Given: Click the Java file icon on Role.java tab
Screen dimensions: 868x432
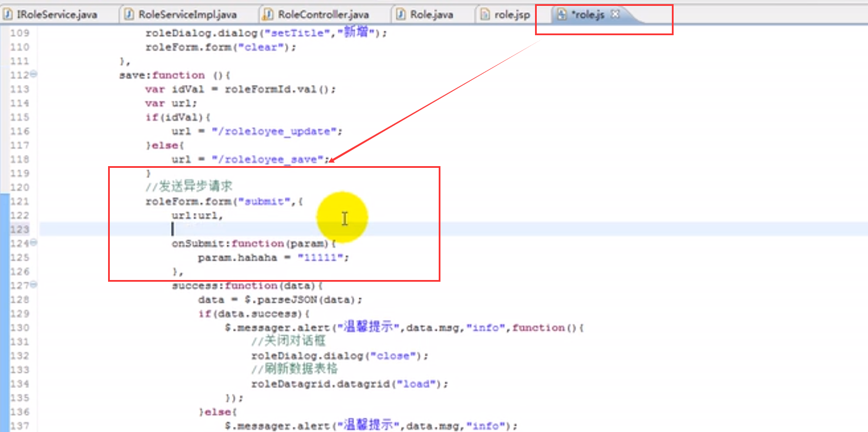Looking at the screenshot, I should pyautogui.click(x=401, y=15).
